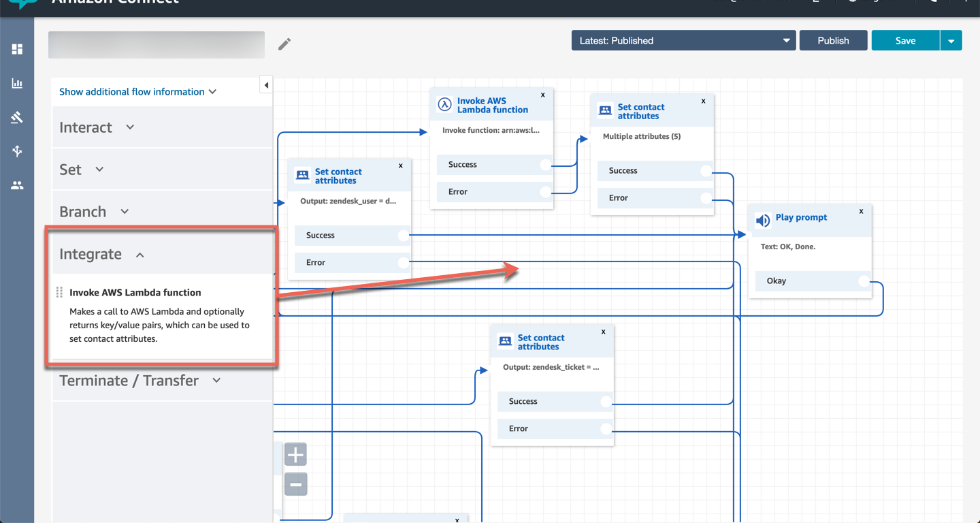Image resolution: width=980 pixels, height=523 pixels.
Task: Open the users icon in left sidebar
Action: pyautogui.click(x=17, y=185)
